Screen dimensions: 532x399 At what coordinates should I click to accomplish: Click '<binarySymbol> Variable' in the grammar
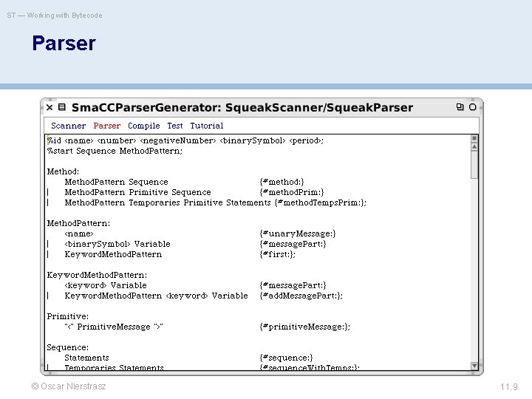[x=117, y=244]
